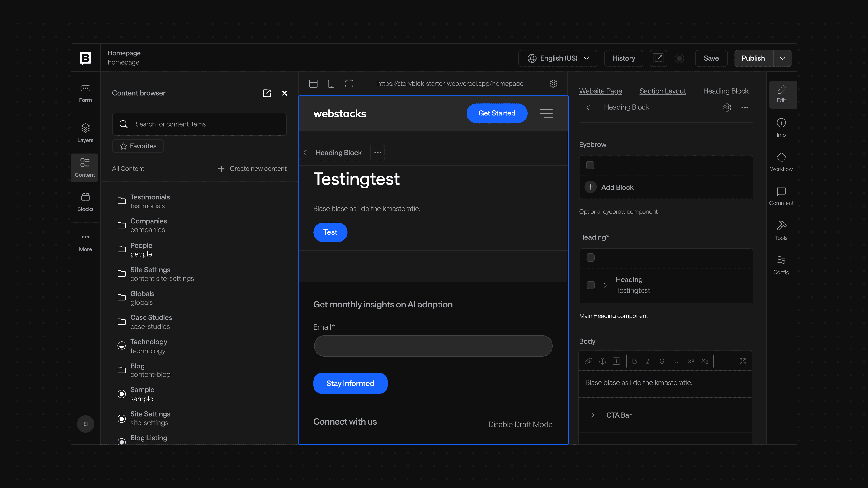Go to Section Layout breadcrumb
Viewport: 868px width, 488px height.
663,91
